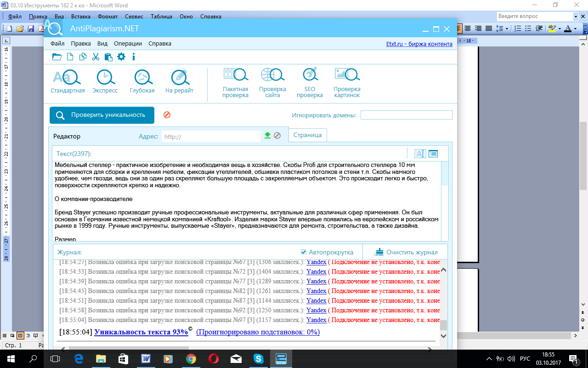Click the gray cancel icon beside address field
This screenshot has height=368, width=588.
pos(277,136)
